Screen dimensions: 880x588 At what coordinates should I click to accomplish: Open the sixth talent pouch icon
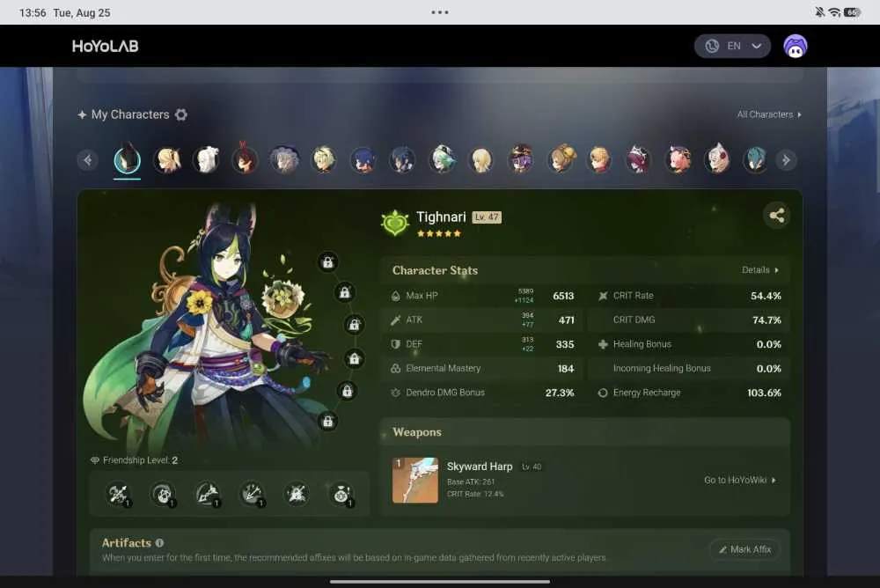[x=341, y=494]
